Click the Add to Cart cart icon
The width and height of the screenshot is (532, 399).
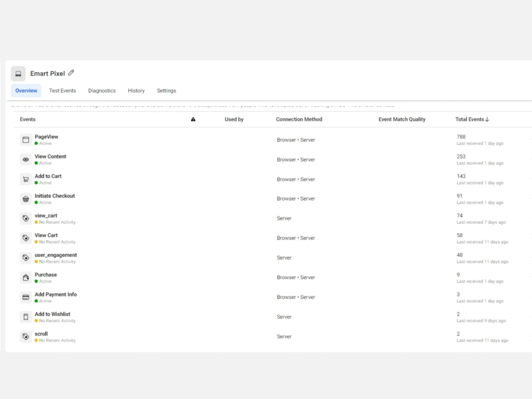26,179
